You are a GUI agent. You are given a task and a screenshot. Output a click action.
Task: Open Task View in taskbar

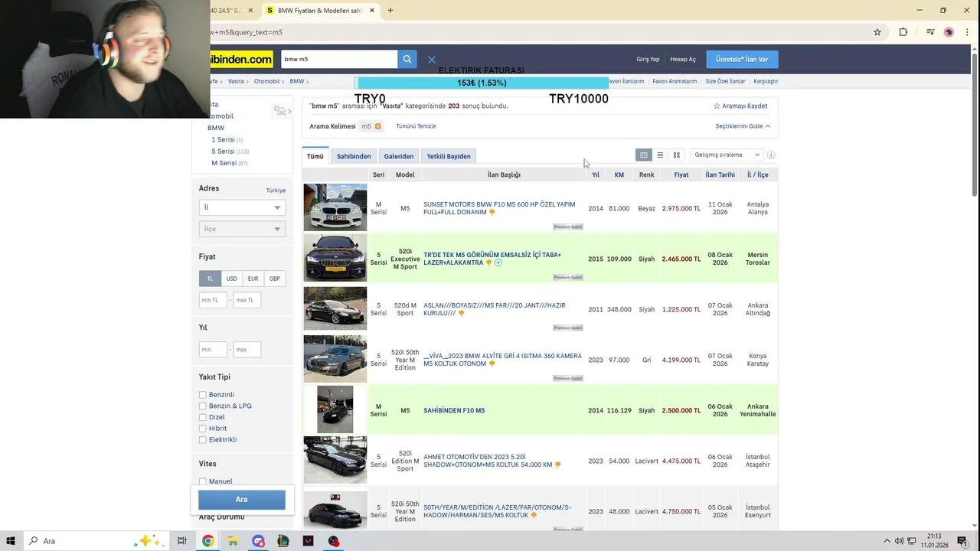182,541
